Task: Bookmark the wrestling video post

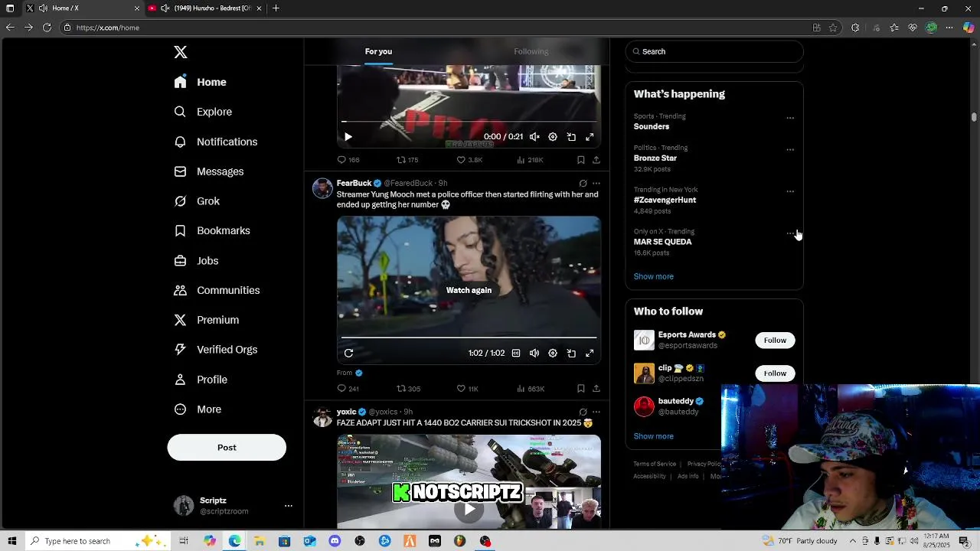Action: (x=580, y=160)
